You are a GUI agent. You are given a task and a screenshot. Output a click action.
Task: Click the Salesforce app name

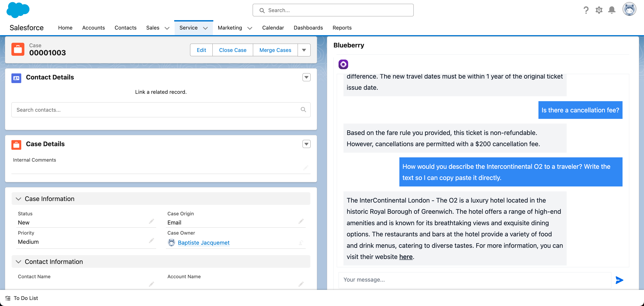pos(27,28)
